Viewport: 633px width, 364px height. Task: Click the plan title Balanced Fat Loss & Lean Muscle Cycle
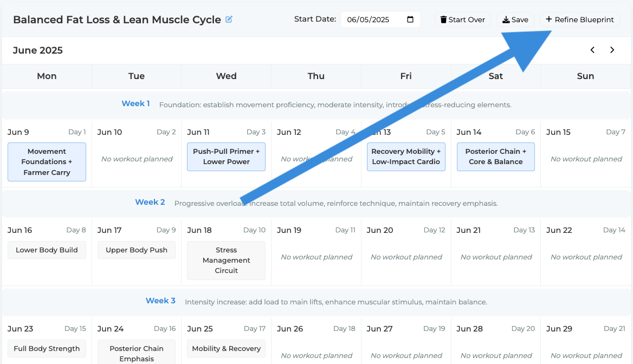pos(117,19)
